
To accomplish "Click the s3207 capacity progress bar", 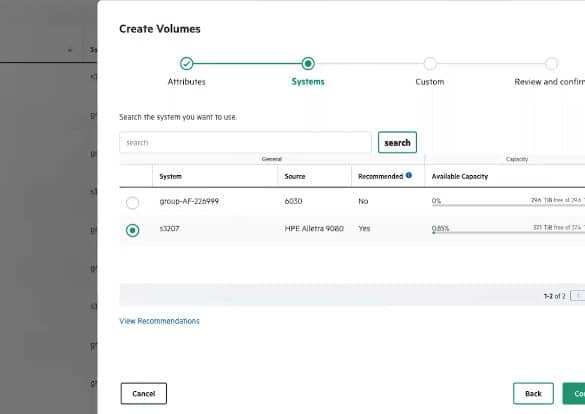I will coord(508,232).
